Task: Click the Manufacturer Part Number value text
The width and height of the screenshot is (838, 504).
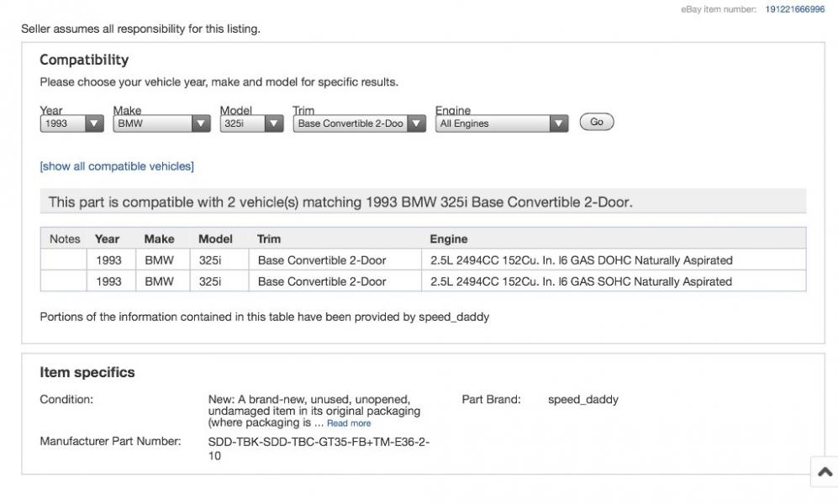Action: (319, 449)
